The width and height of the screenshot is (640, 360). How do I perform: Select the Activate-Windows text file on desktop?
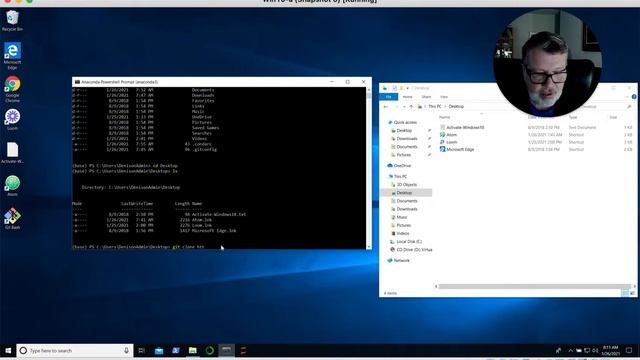coord(12,153)
